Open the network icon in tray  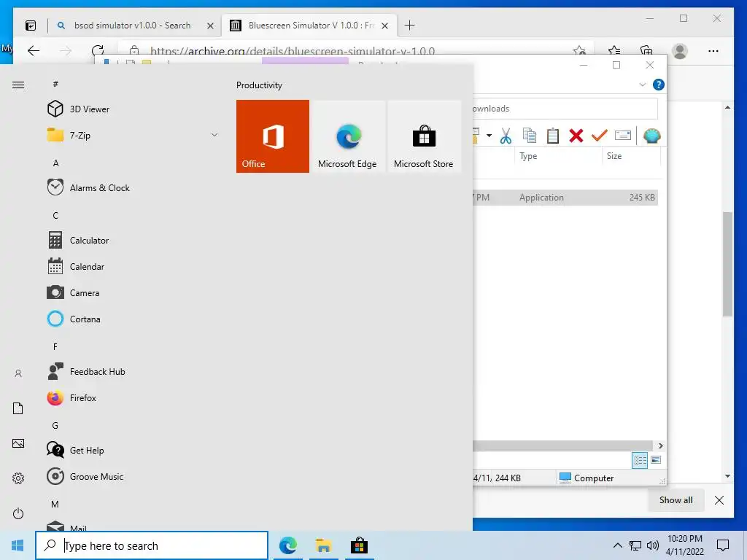(x=635, y=545)
